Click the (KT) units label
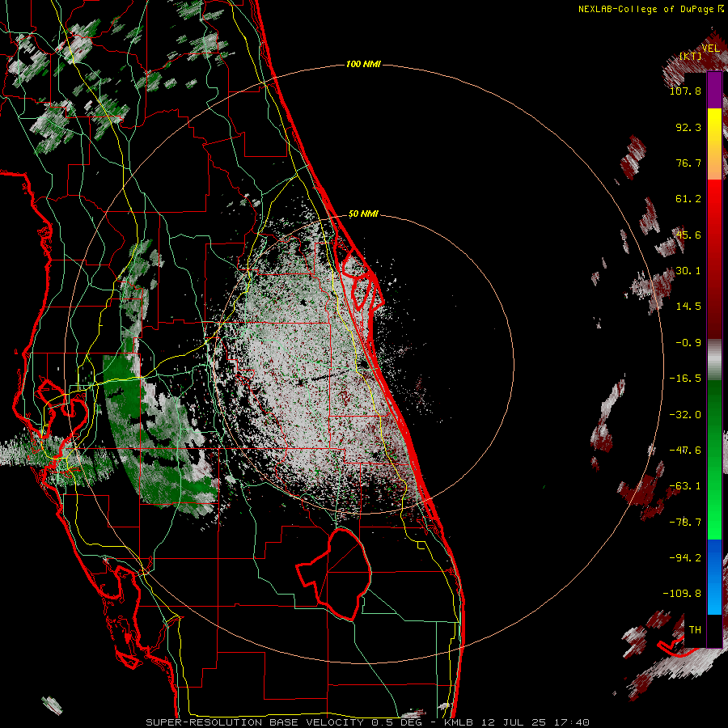Viewport: 728px width, 728px height. coord(690,56)
